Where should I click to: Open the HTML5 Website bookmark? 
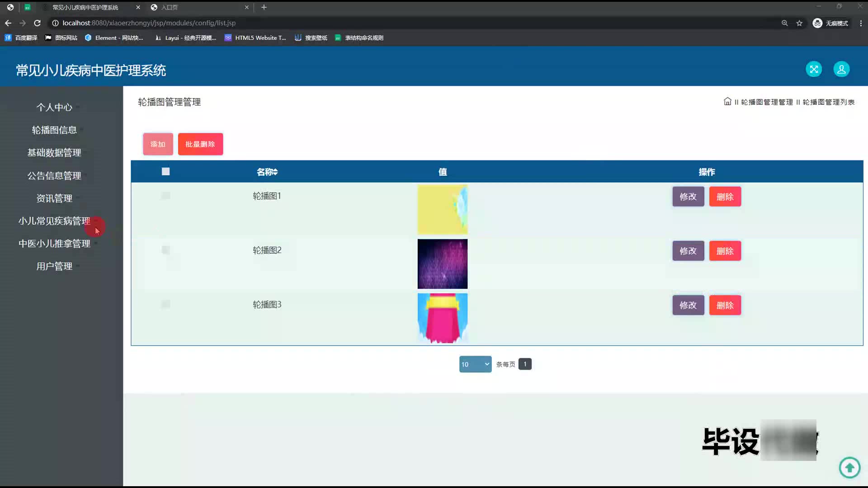click(x=255, y=38)
